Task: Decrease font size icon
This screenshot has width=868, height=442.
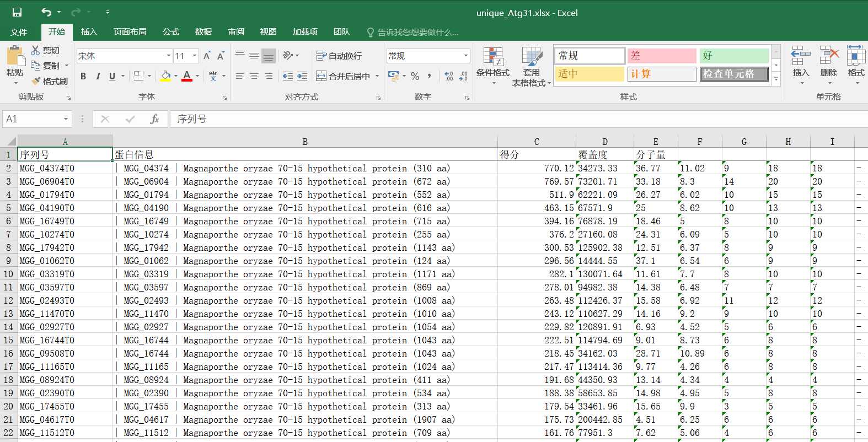Action: [x=221, y=56]
